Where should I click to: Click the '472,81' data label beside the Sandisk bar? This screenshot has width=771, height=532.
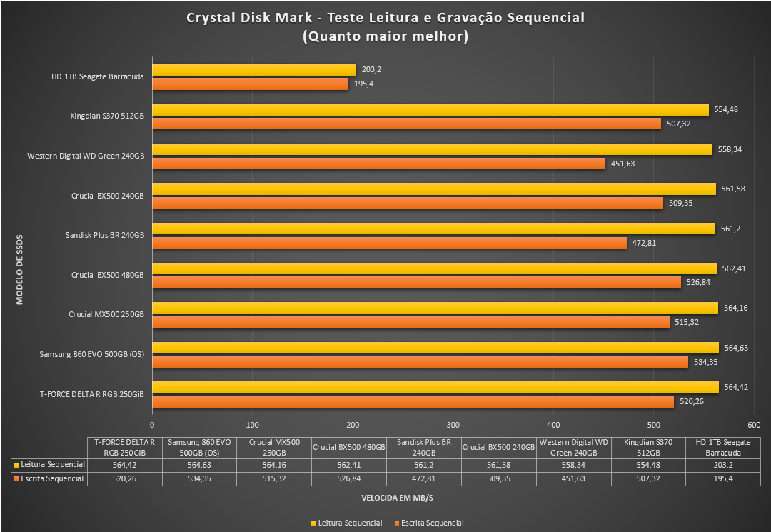(x=644, y=242)
